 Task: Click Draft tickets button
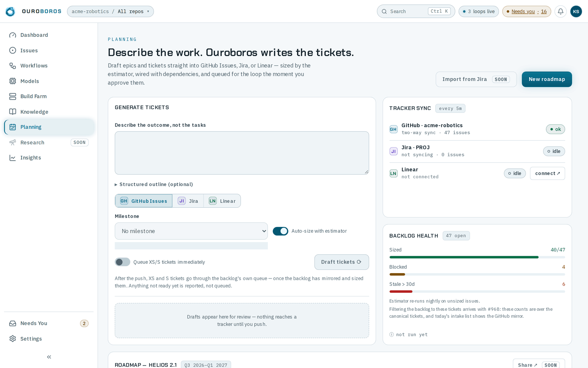tap(342, 262)
